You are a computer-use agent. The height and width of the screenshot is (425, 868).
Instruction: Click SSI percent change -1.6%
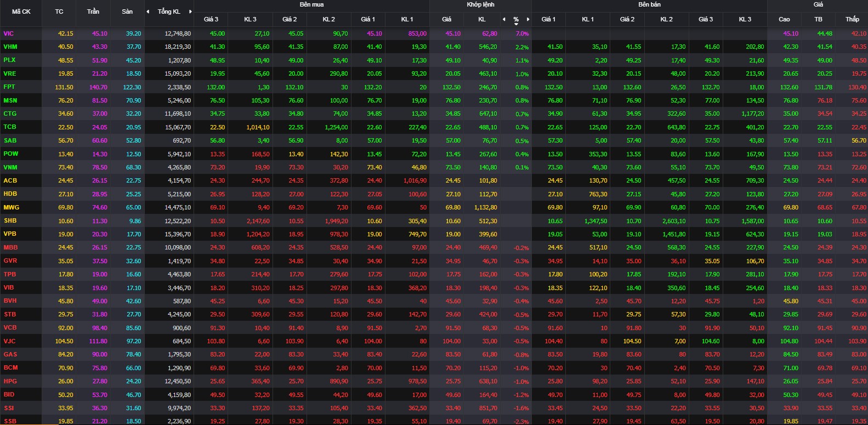coord(521,409)
